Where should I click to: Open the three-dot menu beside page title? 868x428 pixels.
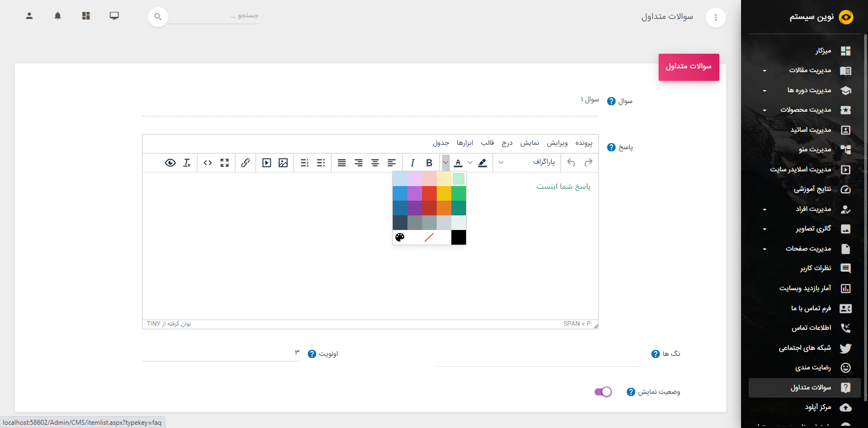716,17
